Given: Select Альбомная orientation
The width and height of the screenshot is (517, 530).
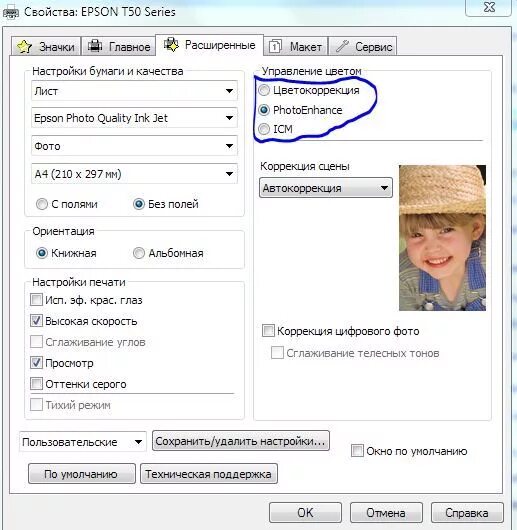Looking at the screenshot, I should (x=139, y=253).
